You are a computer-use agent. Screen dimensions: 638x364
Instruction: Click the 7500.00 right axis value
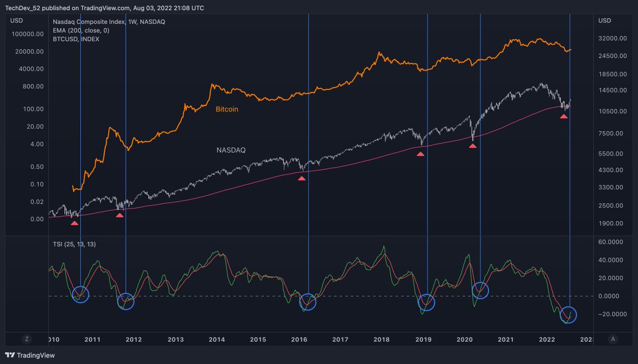(609, 133)
